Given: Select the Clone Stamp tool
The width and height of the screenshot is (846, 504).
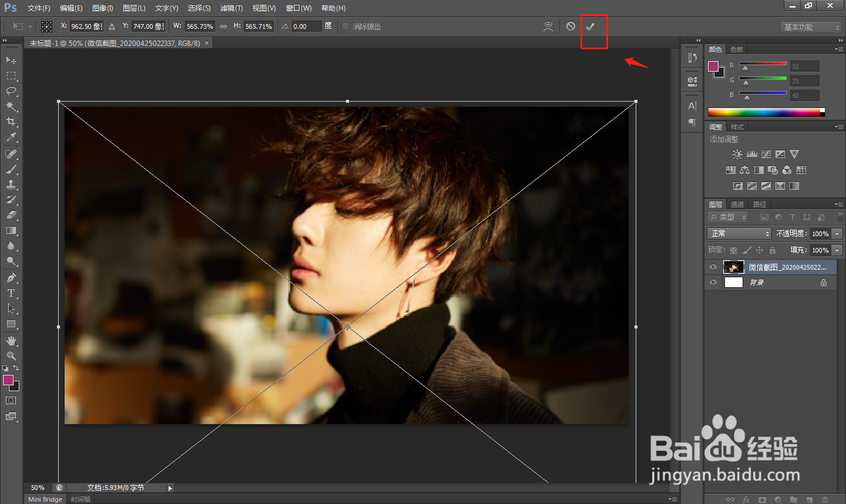Looking at the screenshot, I should click(x=11, y=184).
